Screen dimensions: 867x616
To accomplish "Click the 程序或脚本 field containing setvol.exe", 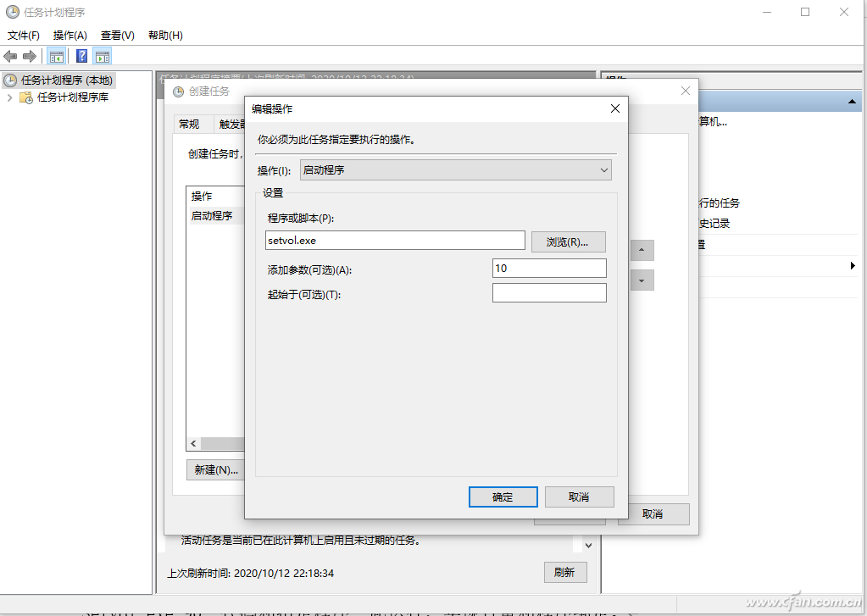I will [x=395, y=241].
